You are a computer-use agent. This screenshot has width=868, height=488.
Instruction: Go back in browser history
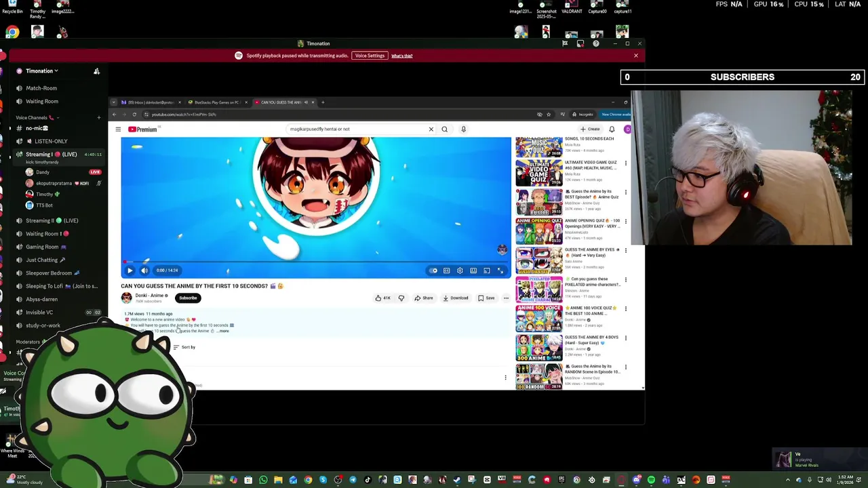[x=114, y=115]
